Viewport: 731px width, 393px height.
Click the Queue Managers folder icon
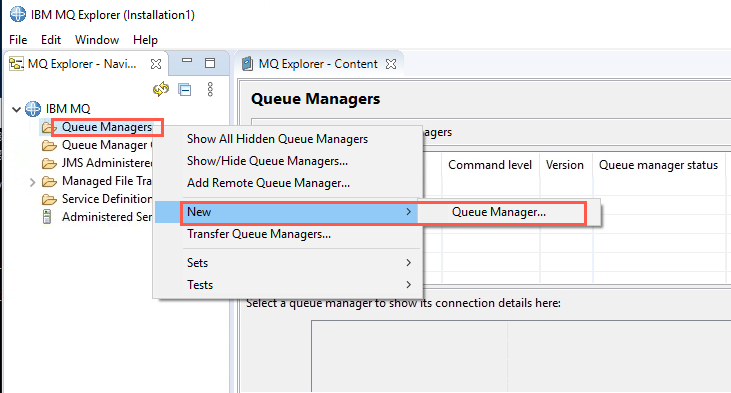48,127
